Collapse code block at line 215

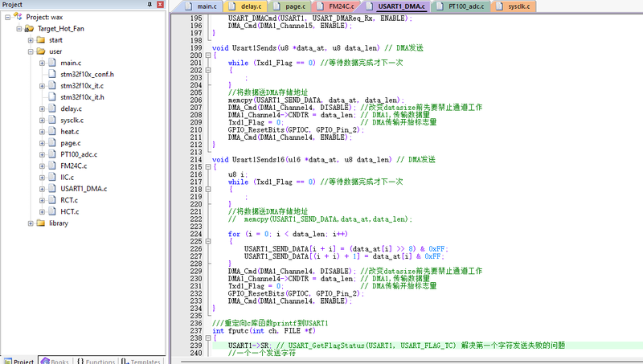(208, 167)
